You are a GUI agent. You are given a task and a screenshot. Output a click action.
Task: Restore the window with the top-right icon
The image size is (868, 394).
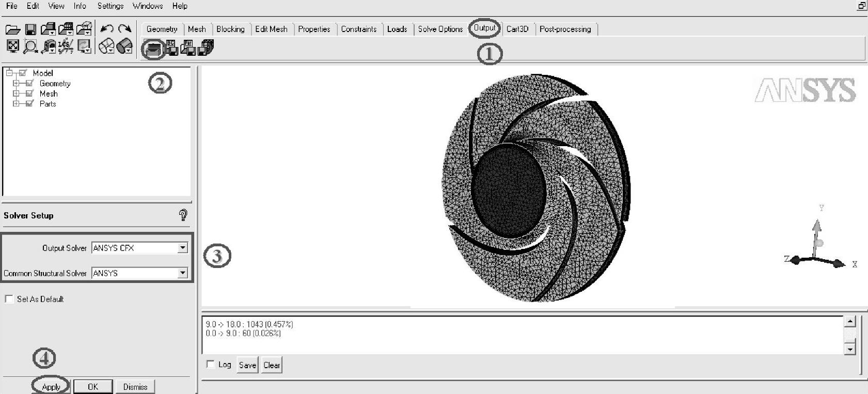click(x=861, y=6)
